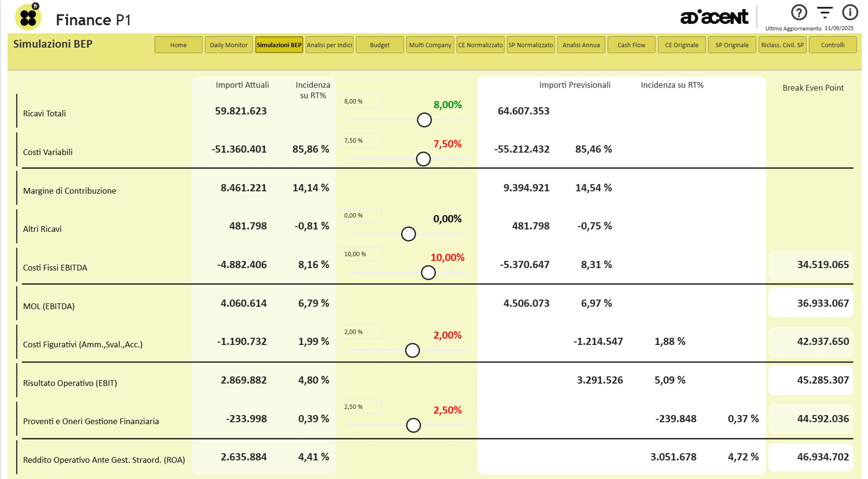Image resolution: width=868 pixels, height=479 pixels.
Task: Click the help question mark icon
Action: tap(798, 12)
